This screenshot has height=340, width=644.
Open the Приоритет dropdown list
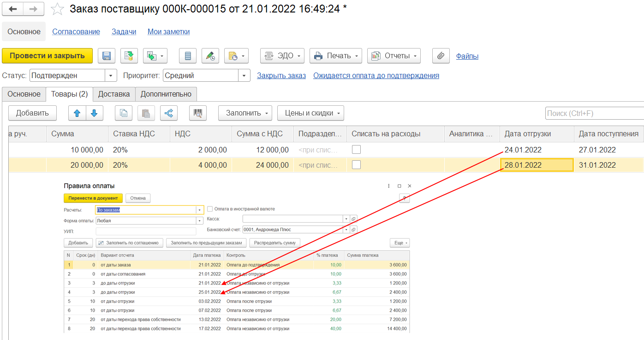click(x=244, y=76)
